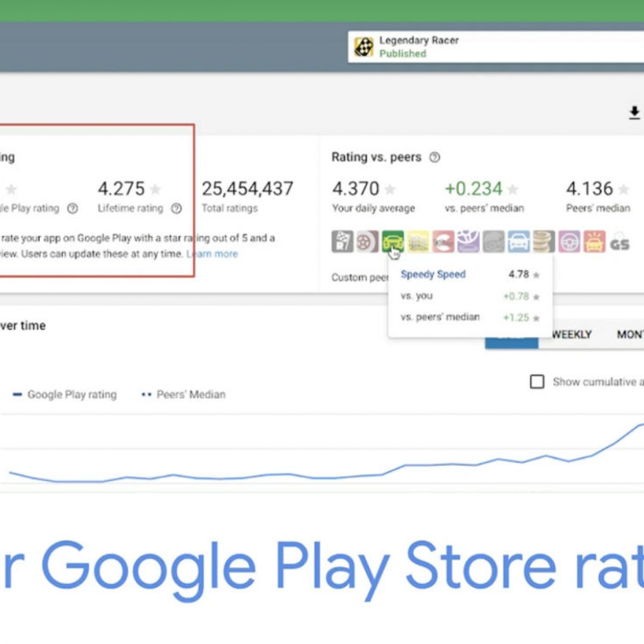
Task: Click the Total ratings label
Action: 230,208
